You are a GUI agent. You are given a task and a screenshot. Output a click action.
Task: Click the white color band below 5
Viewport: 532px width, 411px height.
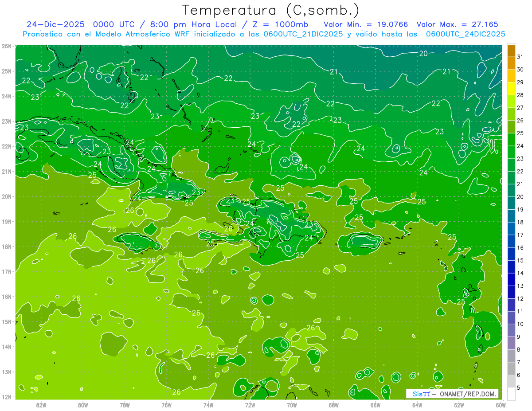click(512, 394)
